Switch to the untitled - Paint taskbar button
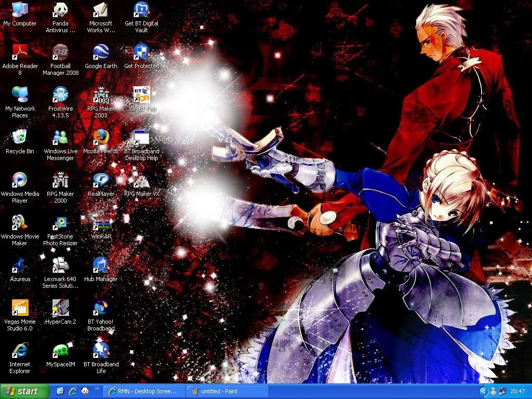This screenshot has width=532, height=399. (x=227, y=391)
